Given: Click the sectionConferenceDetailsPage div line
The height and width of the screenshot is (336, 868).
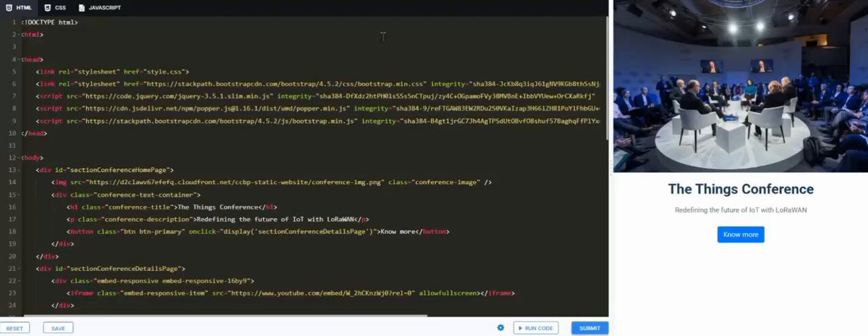Looking at the screenshot, I should pyautogui.click(x=110, y=268).
